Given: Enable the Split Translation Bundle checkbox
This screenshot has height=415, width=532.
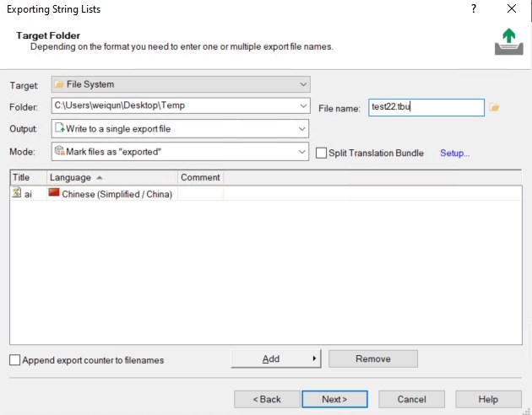Looking at the screenshot, I should pyautogui.click(x=321, y=153).
